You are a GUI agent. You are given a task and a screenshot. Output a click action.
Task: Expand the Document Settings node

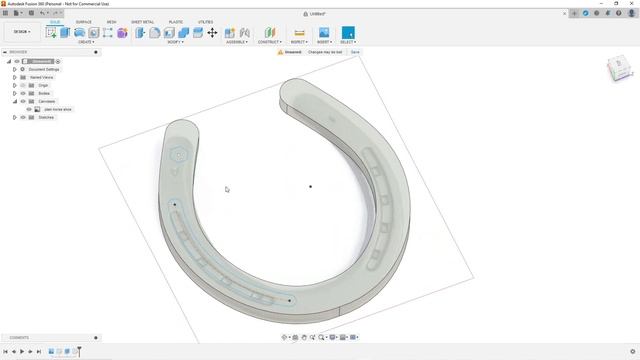15,69
